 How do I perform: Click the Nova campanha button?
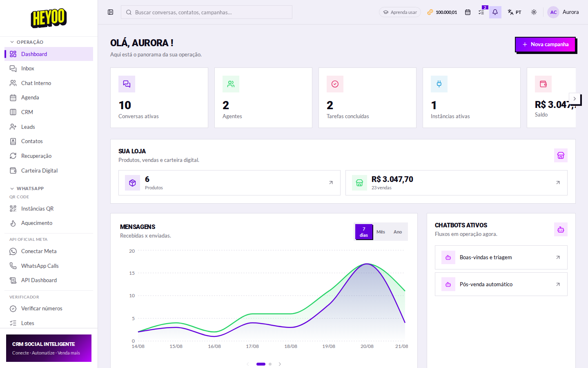tap(545, 44)
